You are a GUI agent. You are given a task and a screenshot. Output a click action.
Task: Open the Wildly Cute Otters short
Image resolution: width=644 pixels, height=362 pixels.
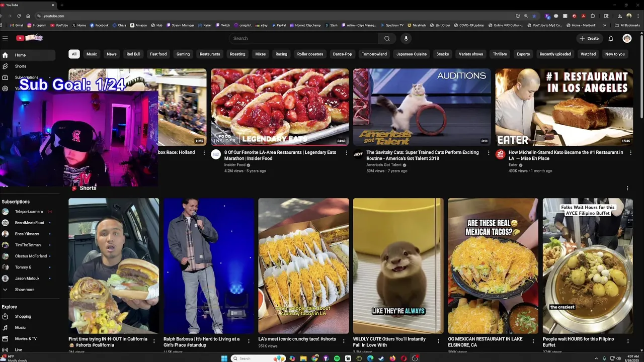(x=398, y=266)
